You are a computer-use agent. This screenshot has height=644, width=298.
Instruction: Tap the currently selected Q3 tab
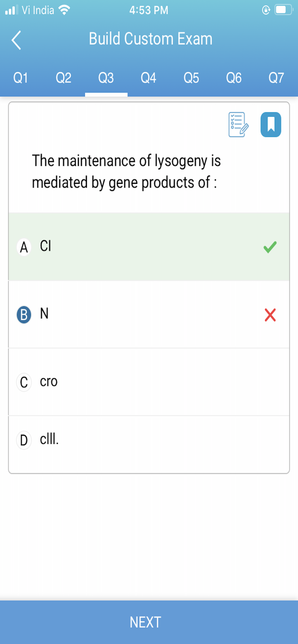tap(105, 78)
